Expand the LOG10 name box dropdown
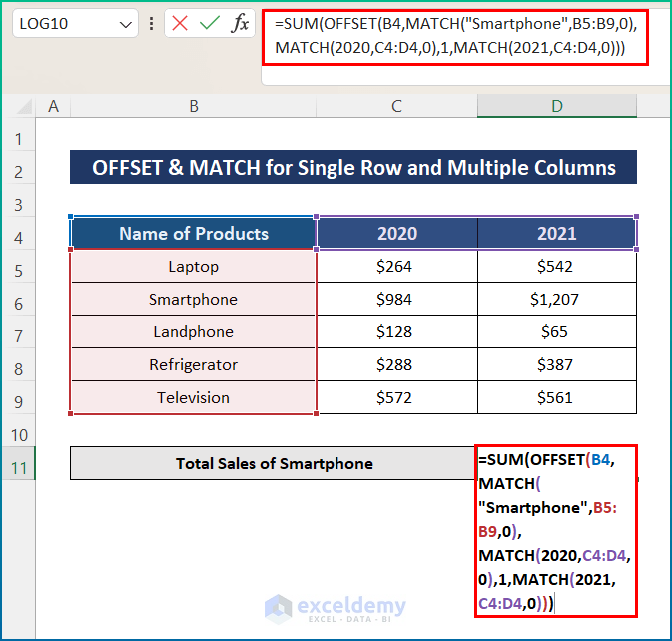 pyautogui.click(x=125, y=24)
